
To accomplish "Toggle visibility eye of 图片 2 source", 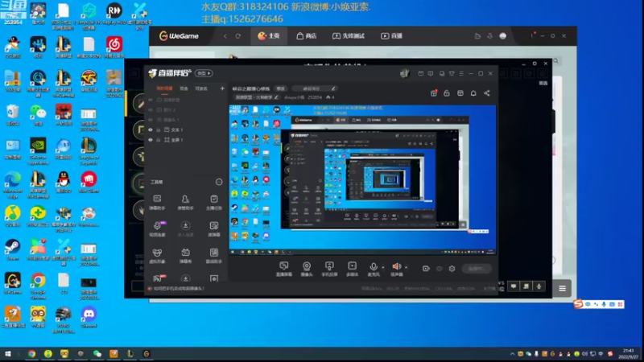I will point(151,109).
